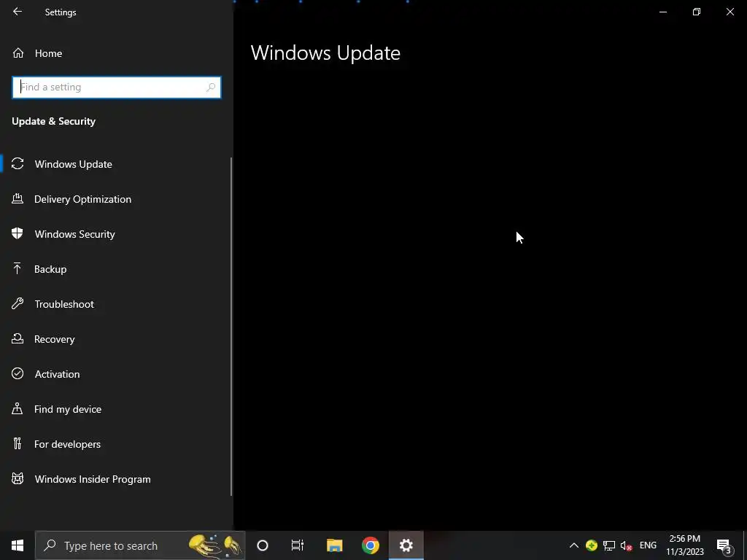747x560 pixels.
Task: Click the shield icon for Windows Security
Action: (x=18, y=233)
